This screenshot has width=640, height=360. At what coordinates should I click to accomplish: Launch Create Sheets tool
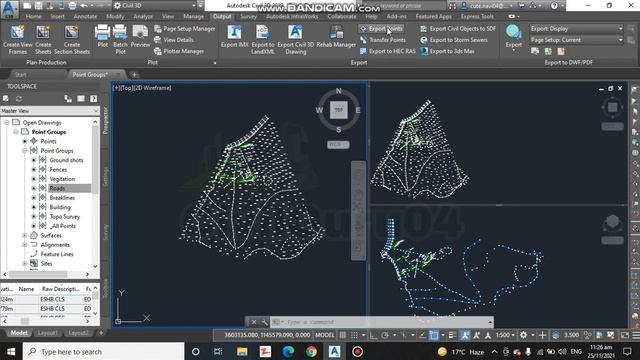(x=43, y=40)
